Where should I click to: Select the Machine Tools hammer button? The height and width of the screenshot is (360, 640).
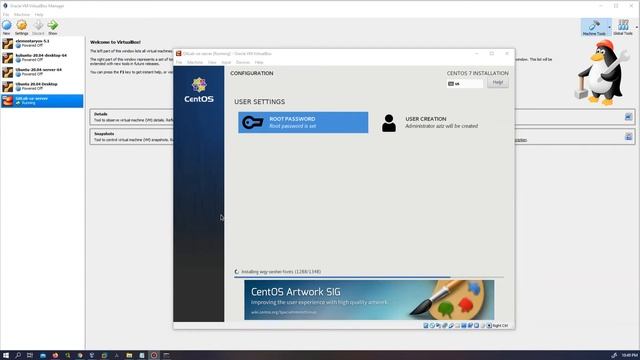[594, 27]
